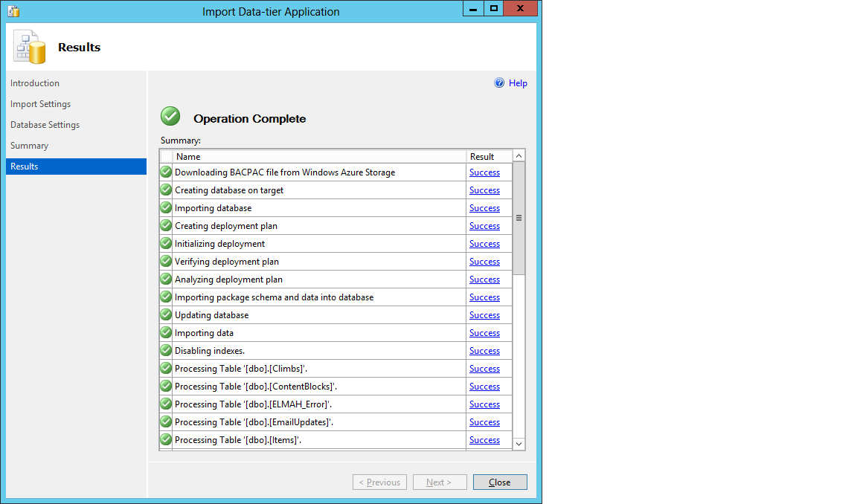Open Success link for Importing package schema

(484, 297)
